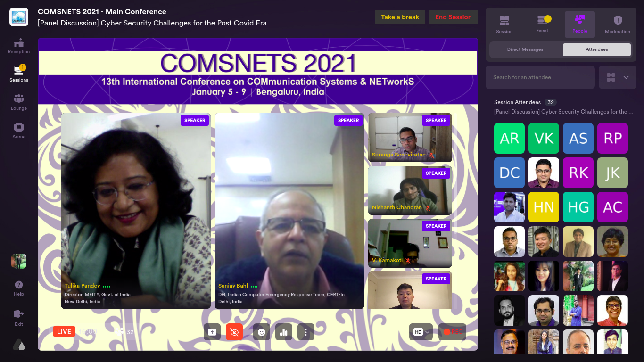Image resolution: width=644 pixels, height=362 pixels.
Task: Toggle the REC recording button
Action: (452, 332)
